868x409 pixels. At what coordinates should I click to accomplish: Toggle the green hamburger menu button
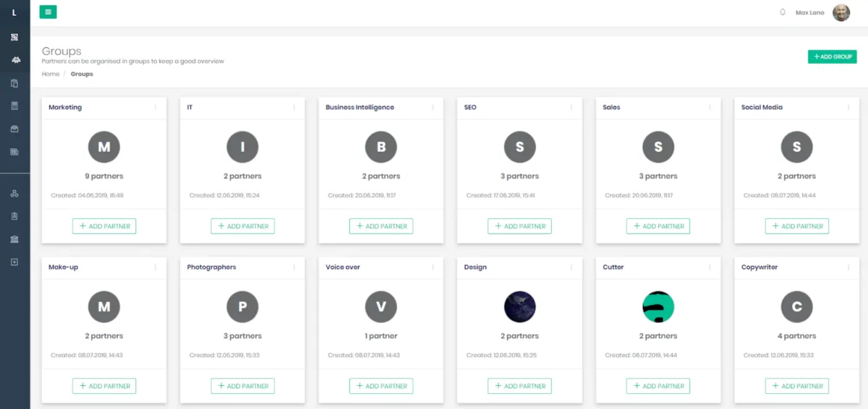click(48, 12)
